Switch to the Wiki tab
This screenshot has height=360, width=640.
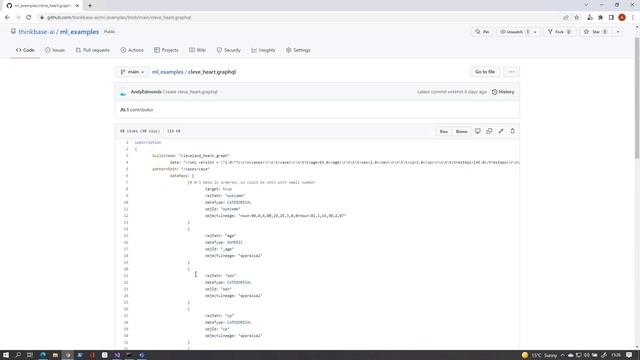click(x=197, y=50)
